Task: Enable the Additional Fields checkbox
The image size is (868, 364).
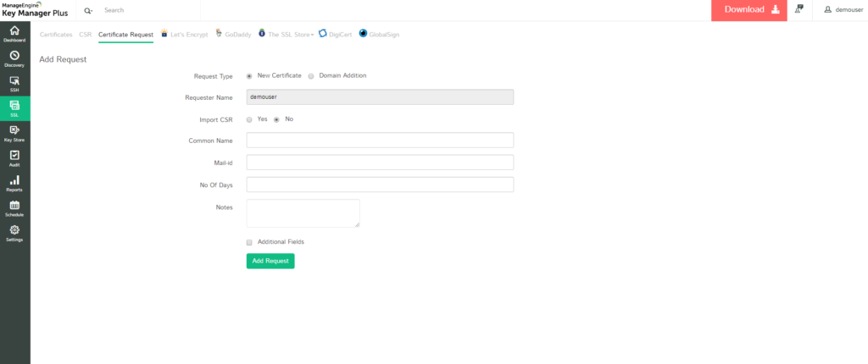Action: pyautogui.click(x=249, y=242)
